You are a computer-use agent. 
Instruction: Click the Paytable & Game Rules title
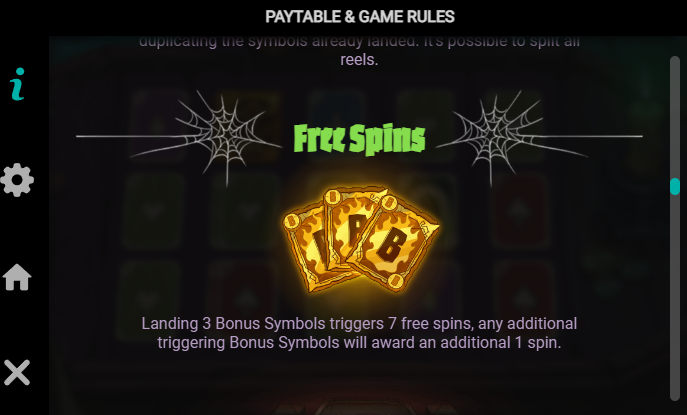[x=360, y=17]
